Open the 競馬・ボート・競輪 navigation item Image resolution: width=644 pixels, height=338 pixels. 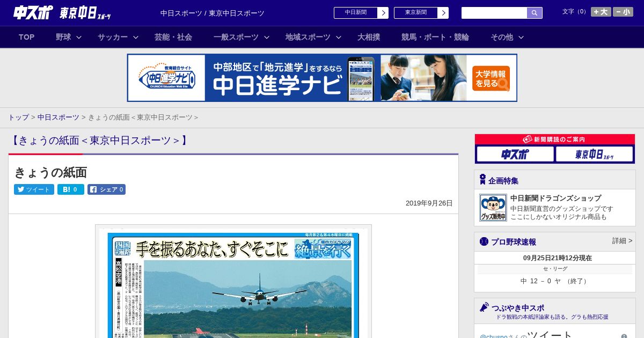[435, 37]
